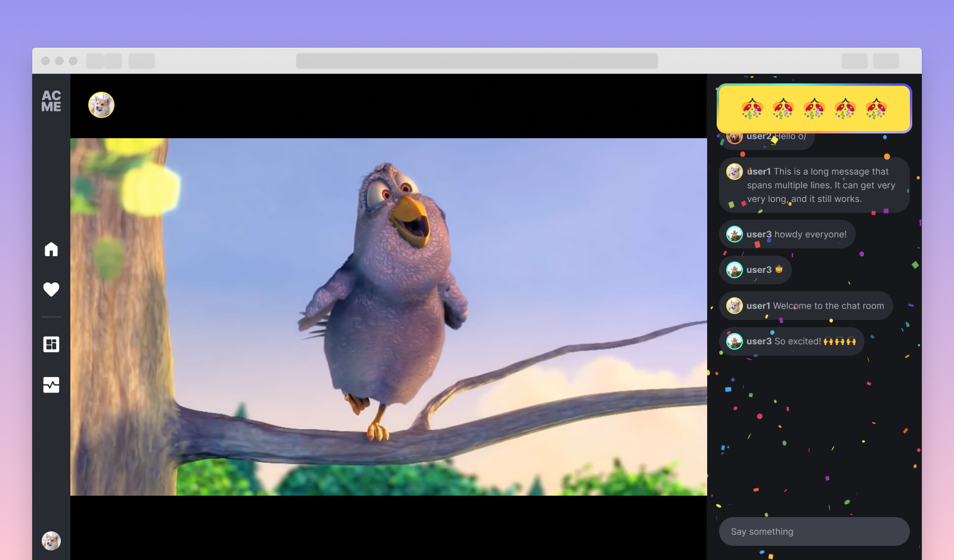Focus the Say something chat input

click(814, 531)
